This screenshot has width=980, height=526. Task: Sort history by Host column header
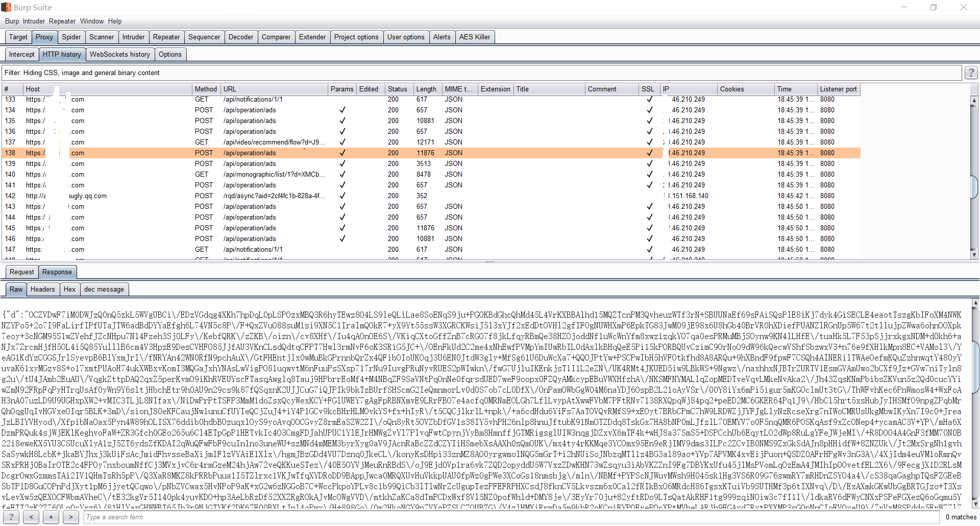pos(108,89)
